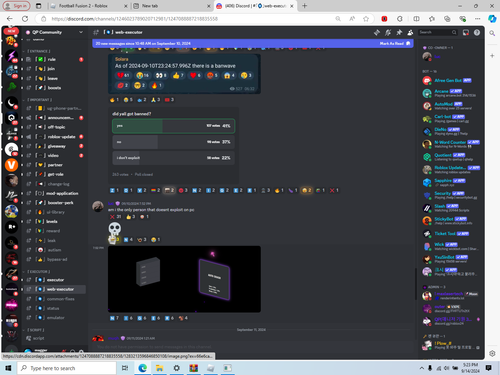Click the Discord channel search field
Image resolution: width=500 pixels, height=375 pixels.
tap(438, 32)
